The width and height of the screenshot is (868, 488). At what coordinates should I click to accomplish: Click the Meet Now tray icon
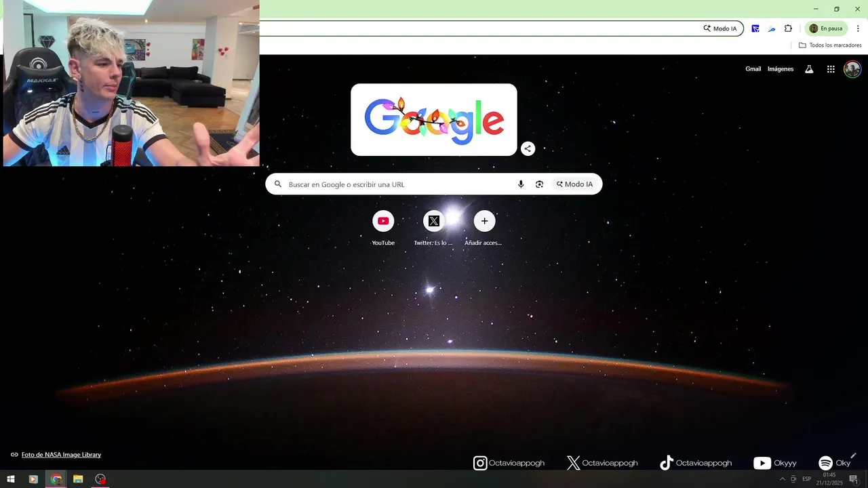(x=793, y=479)
